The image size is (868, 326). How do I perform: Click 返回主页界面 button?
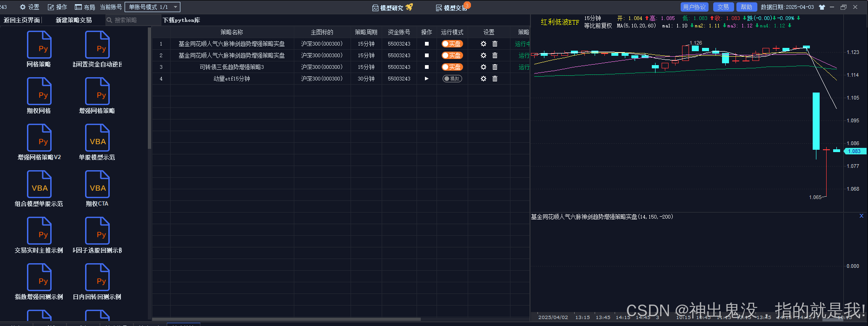(x=22, y=20)
